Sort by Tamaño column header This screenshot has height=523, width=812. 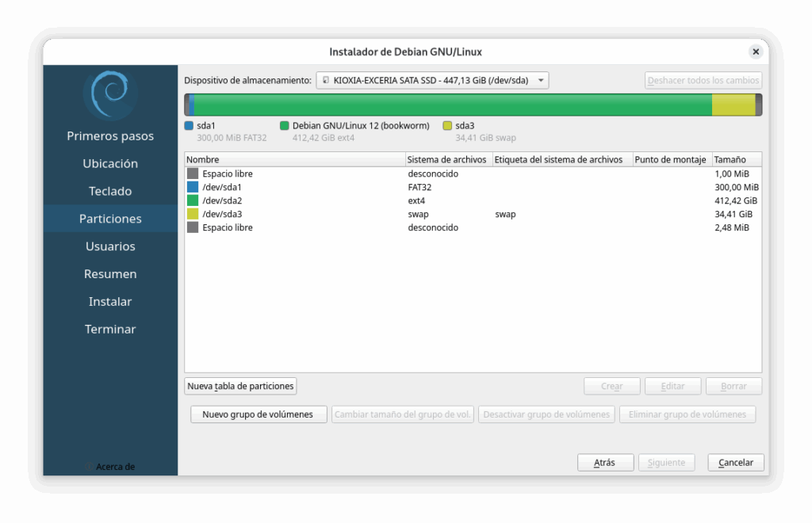coord(737,159)
